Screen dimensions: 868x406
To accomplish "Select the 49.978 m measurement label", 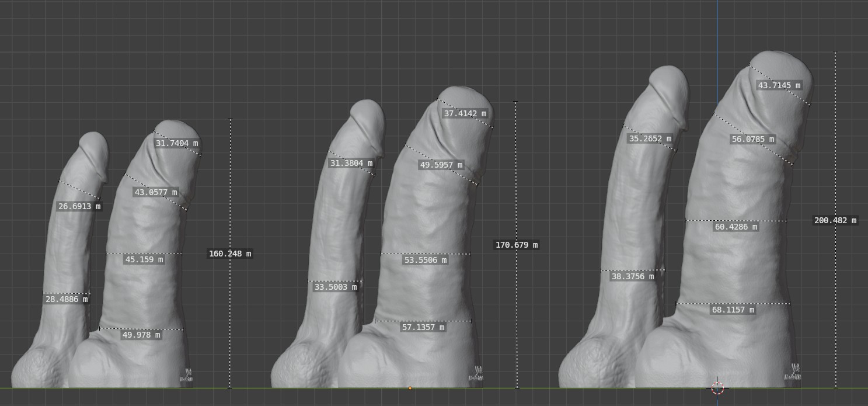I will [x=141, y=335].
